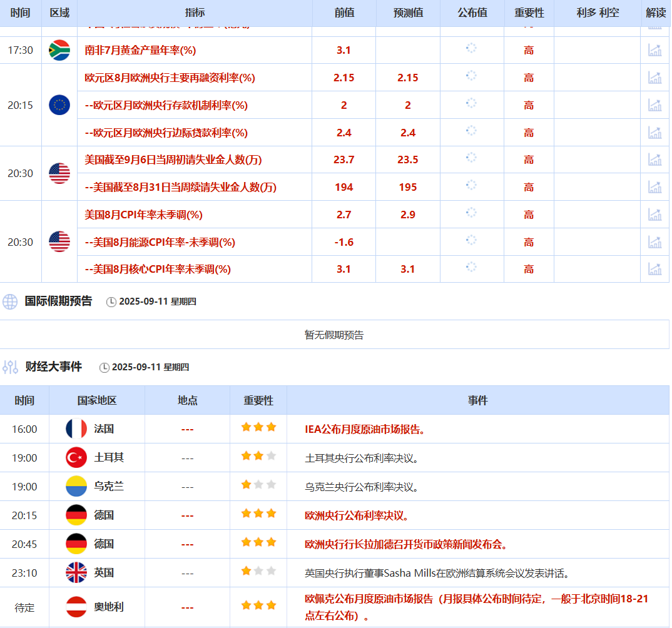The image size is (672, 628).
Task: Click the 财经大事件 section heading
Action: 54,367
